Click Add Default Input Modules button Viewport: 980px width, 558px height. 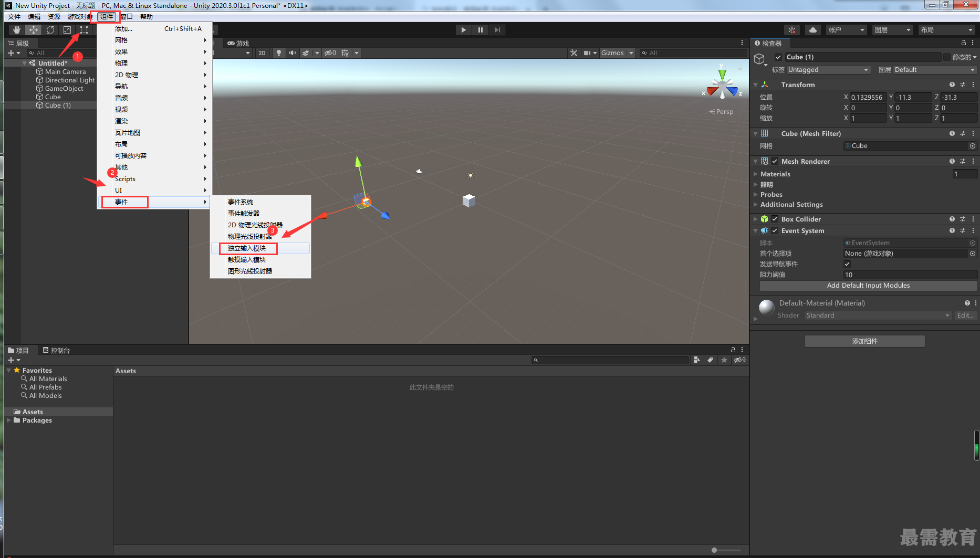(868, 286)
